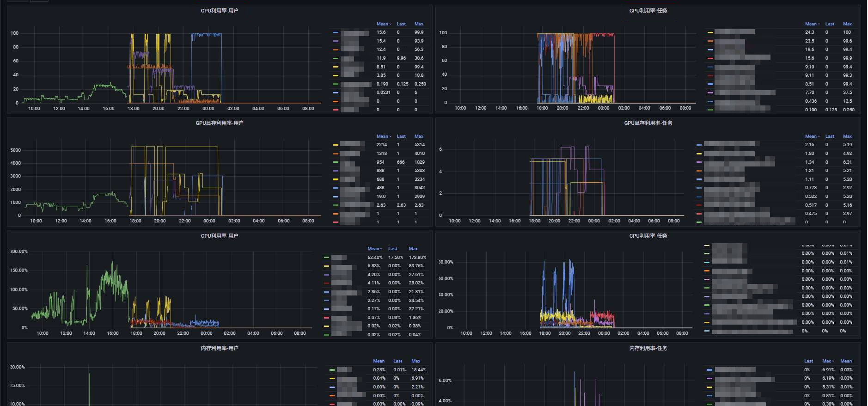Click the 6.83% mean series name in CPU利用率-用户

click(341, 266)
